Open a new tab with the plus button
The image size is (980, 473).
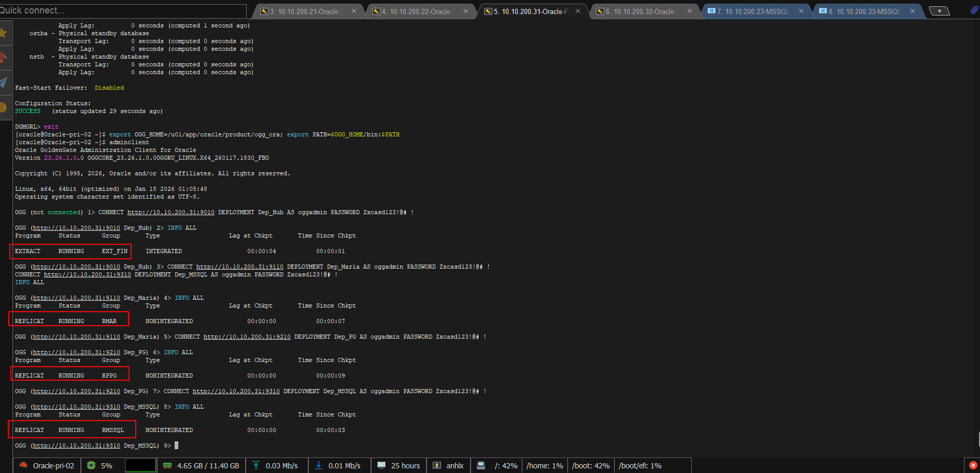[x=939, y=11]
